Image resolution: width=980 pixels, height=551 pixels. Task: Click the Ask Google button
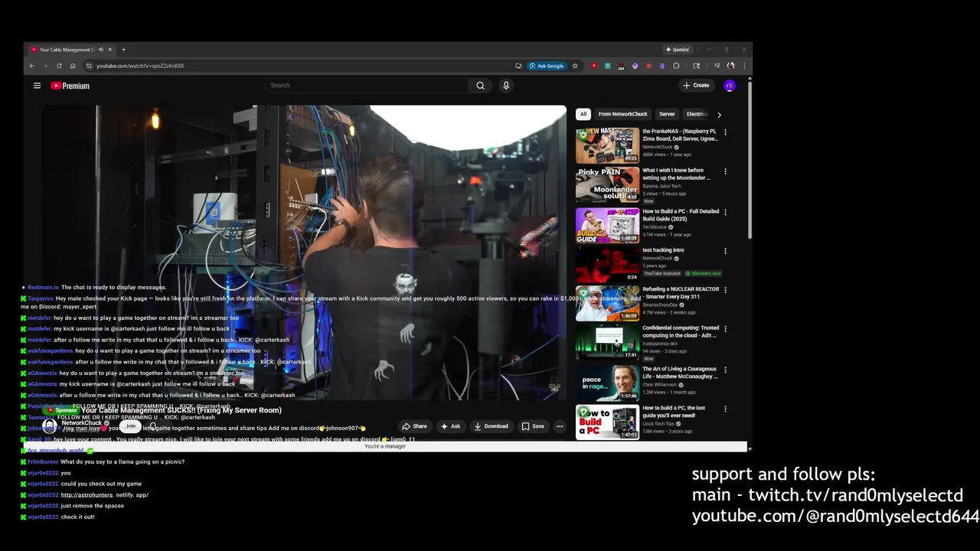[x=547, y=66]
